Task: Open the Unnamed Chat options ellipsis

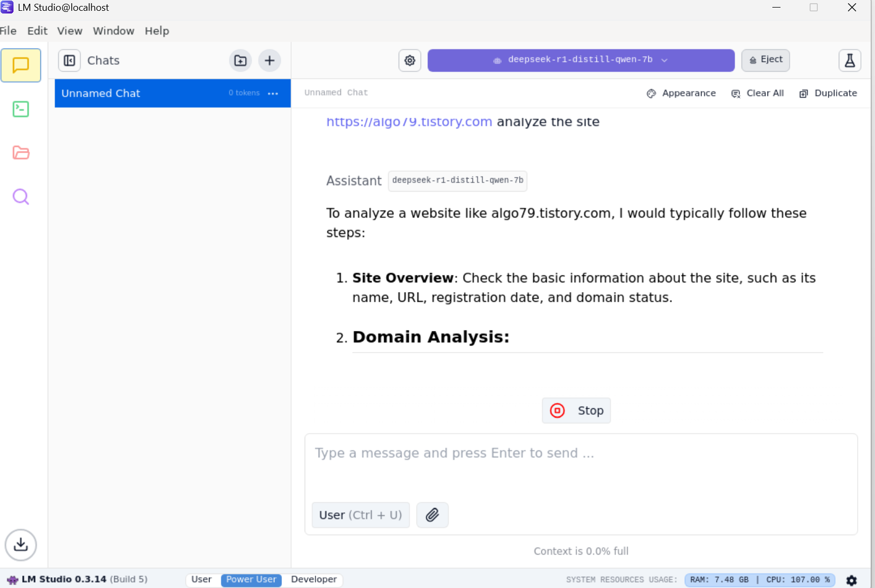Action: click(273, 93)
